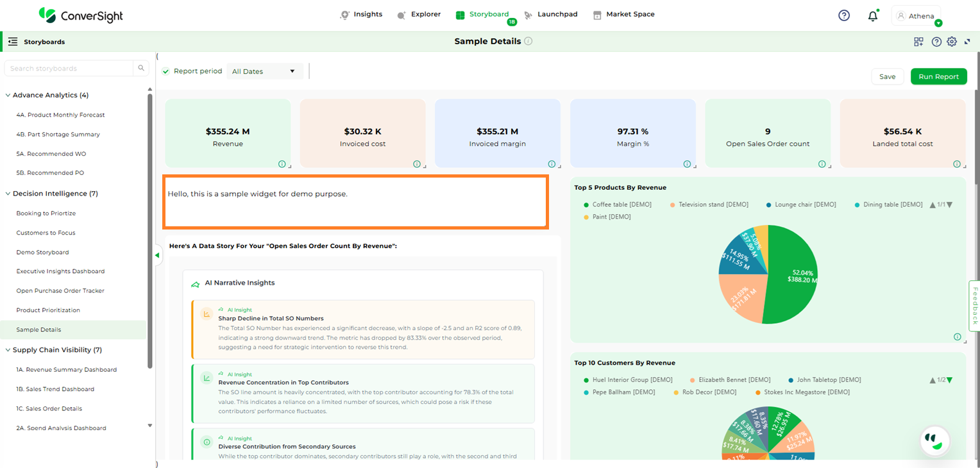Open the Launchpad tab
The image size is (980, 468).
click(x=550, y=14)
